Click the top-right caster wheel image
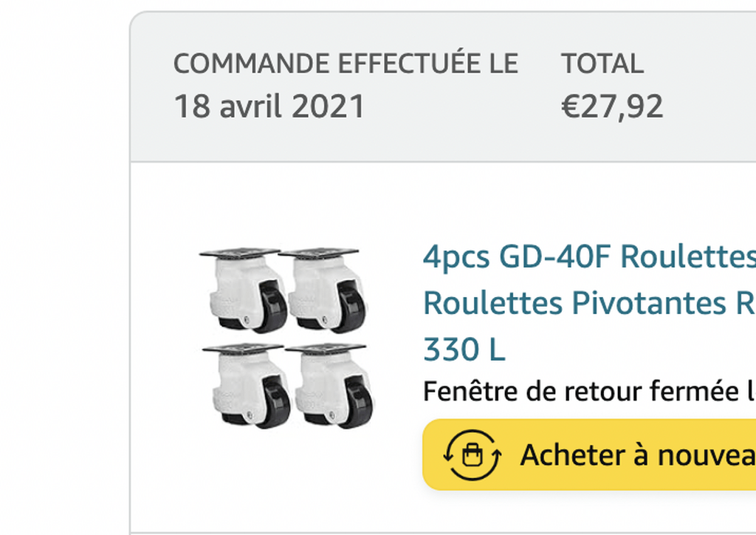This screenshot has width=756, height=535. click(x=323, y=290)
